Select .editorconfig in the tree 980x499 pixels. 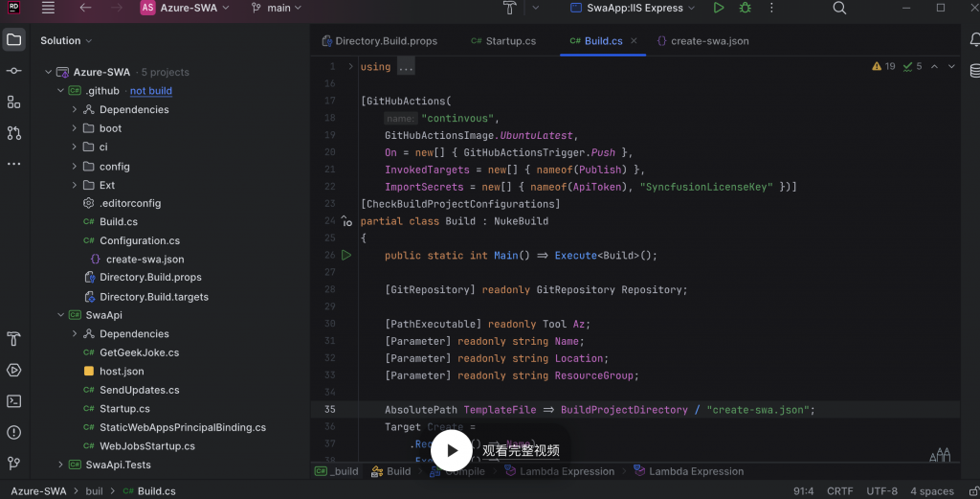tap(129, 203)
